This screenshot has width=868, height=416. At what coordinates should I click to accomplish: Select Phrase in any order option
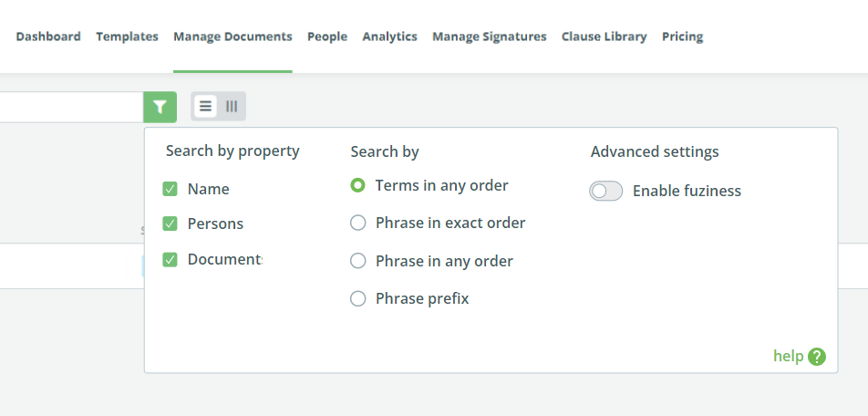358,261
